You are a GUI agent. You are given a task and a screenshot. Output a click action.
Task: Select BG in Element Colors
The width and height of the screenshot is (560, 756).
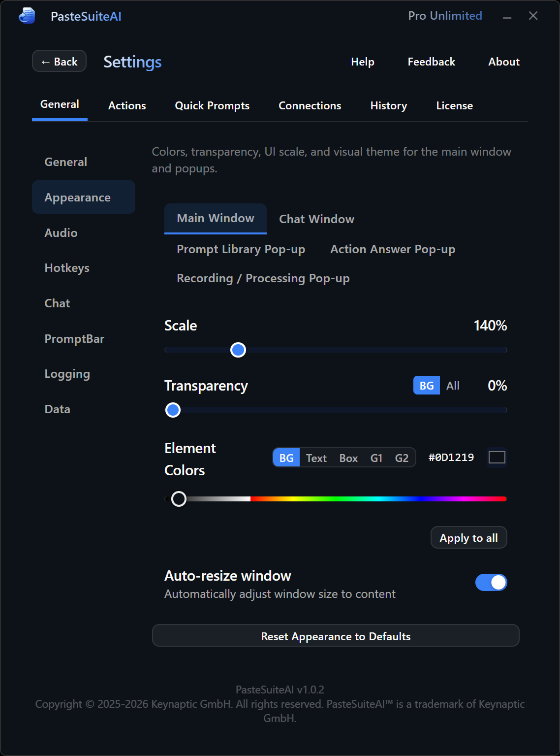286,458
